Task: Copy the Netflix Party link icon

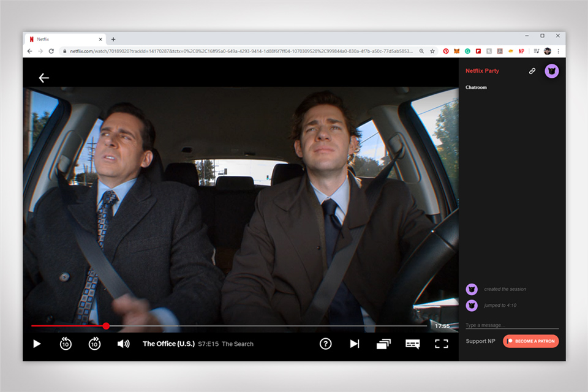Action: (x=532, y=71)
